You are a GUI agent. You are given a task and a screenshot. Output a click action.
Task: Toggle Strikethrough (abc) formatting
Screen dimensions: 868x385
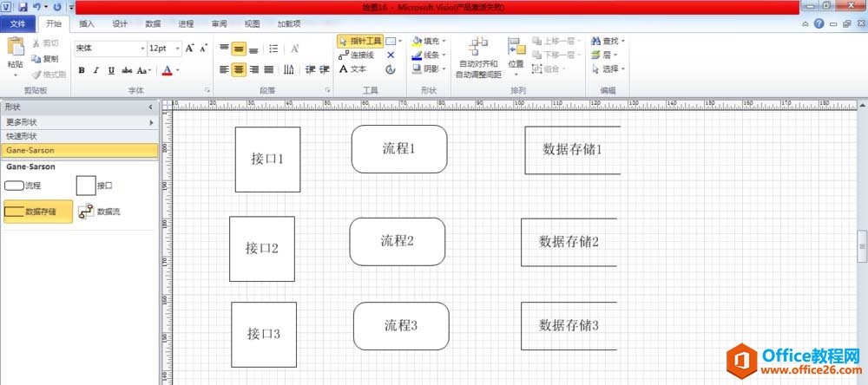tap(127, 70)
